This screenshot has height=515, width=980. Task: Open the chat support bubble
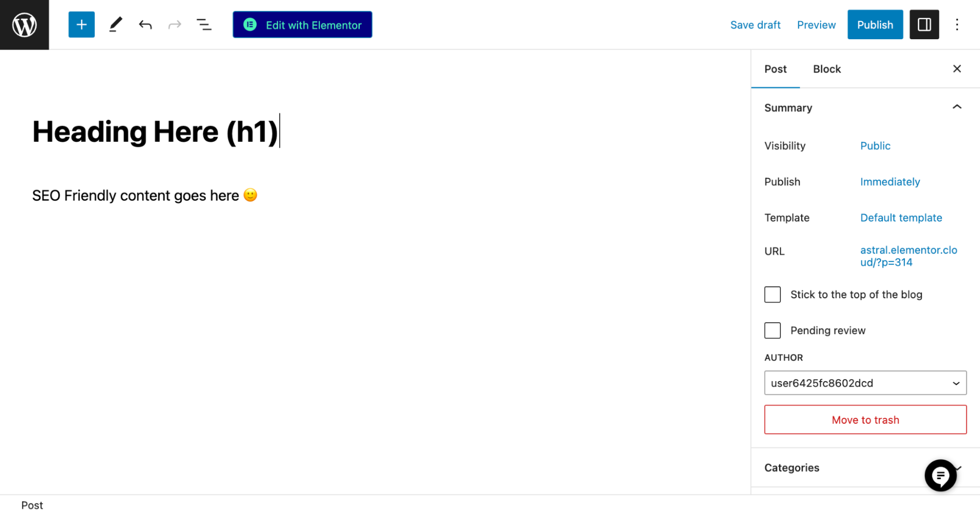[940, 475]
